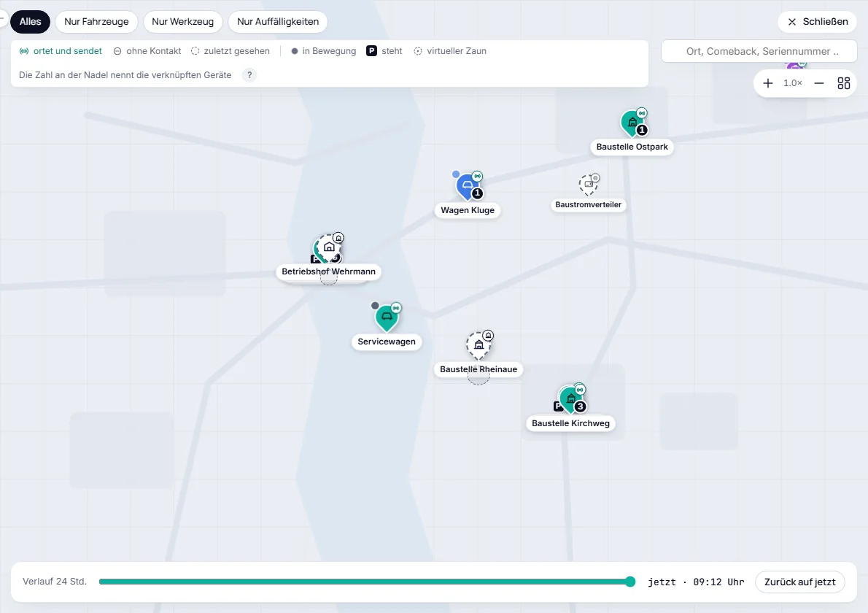Select the blue Wagen Kluge vehicle pin

click(468, 187)
